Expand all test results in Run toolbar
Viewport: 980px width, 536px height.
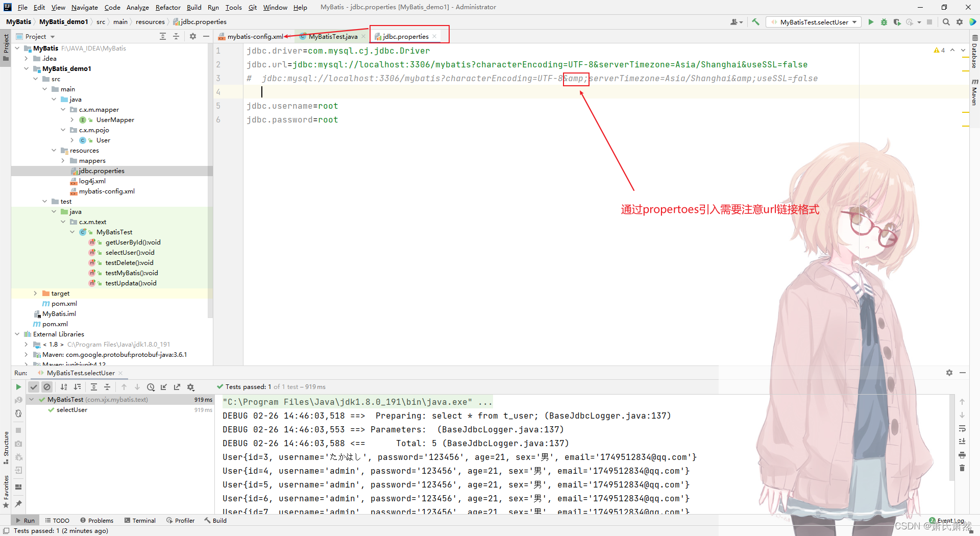[94, 387]
